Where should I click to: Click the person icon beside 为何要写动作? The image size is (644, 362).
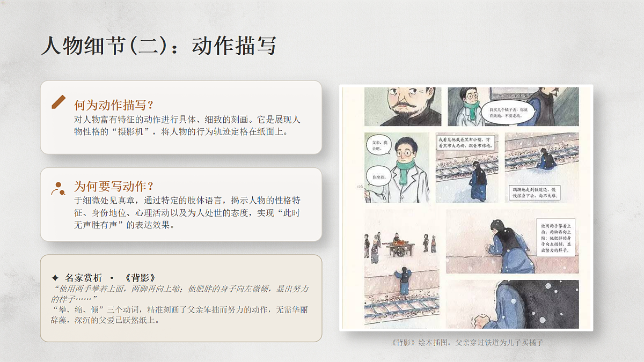coord(58,188)
